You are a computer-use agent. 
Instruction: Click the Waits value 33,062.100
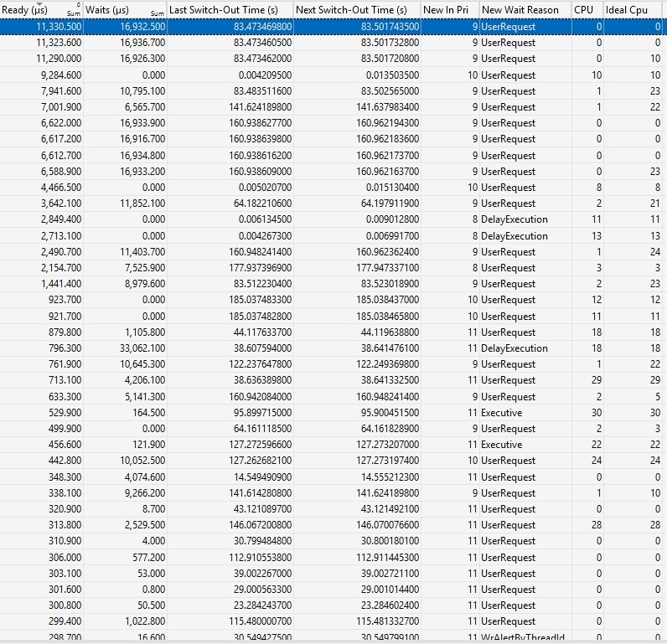[x=142, y=348]
